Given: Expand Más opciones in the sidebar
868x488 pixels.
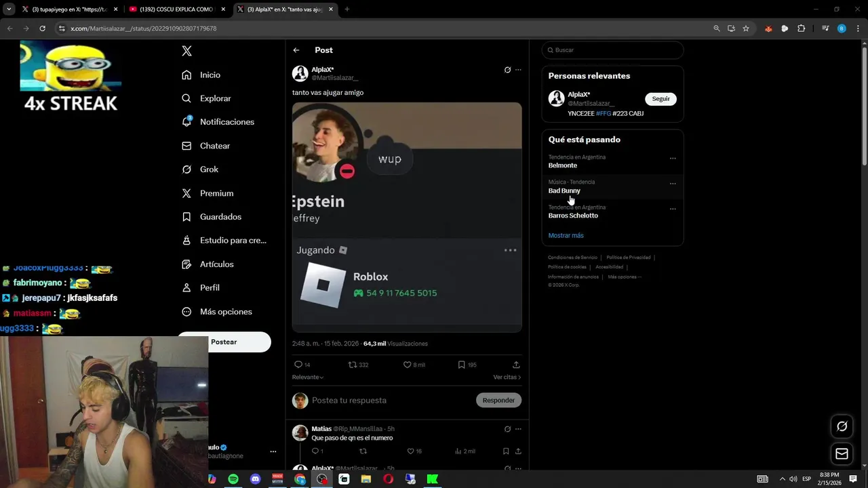Looking at the screenshot, I should click(217, 312).
